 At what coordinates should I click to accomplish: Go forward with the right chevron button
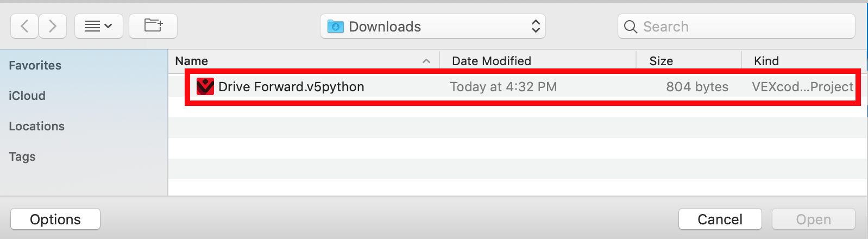point(53,26)
